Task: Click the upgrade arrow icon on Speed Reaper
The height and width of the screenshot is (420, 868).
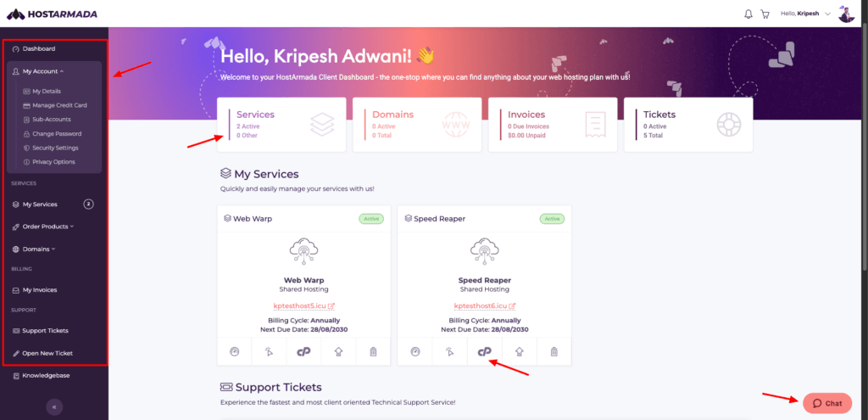Action: (520, 351)
